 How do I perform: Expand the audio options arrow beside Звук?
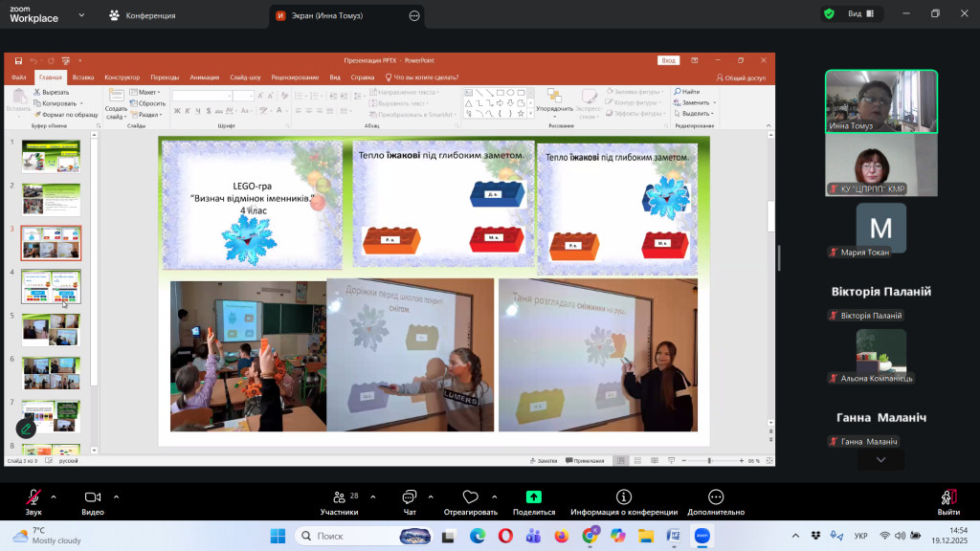coord(53,496)
